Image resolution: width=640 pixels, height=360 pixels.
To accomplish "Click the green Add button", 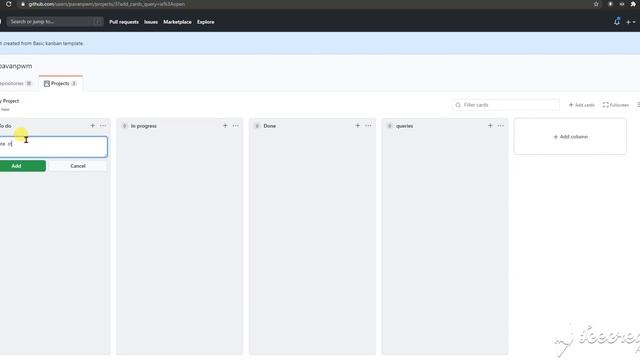I will pyautogui.click(x=22, y=166).
